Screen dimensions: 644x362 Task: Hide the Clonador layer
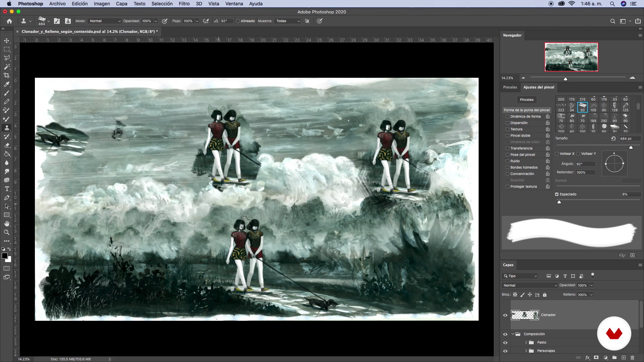505,315
